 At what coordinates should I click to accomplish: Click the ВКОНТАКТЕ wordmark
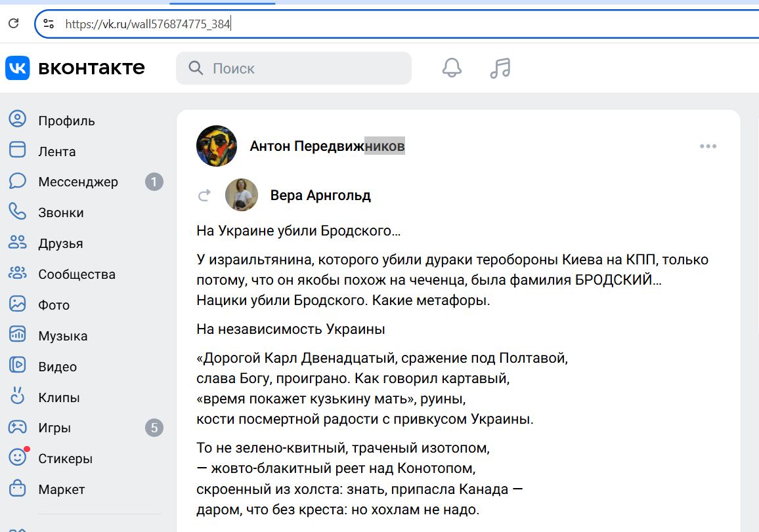click(x=91, y=68)
